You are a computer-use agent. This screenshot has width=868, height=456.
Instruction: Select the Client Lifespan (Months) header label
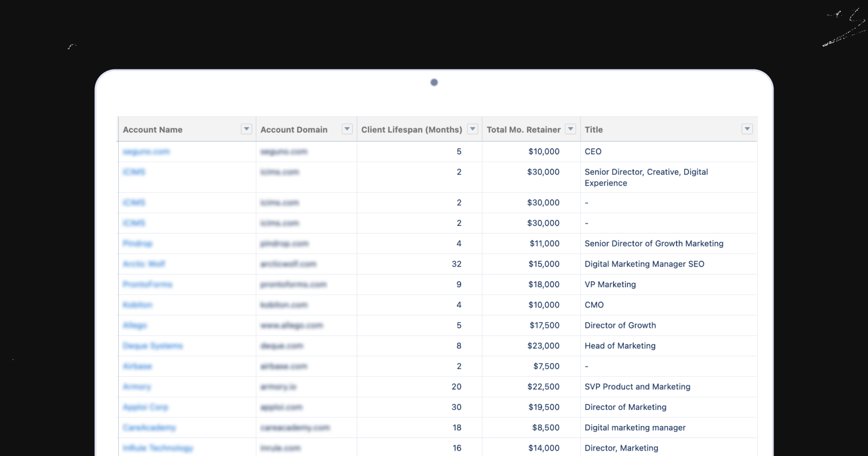pyautogui.click(x=412, y=130)
